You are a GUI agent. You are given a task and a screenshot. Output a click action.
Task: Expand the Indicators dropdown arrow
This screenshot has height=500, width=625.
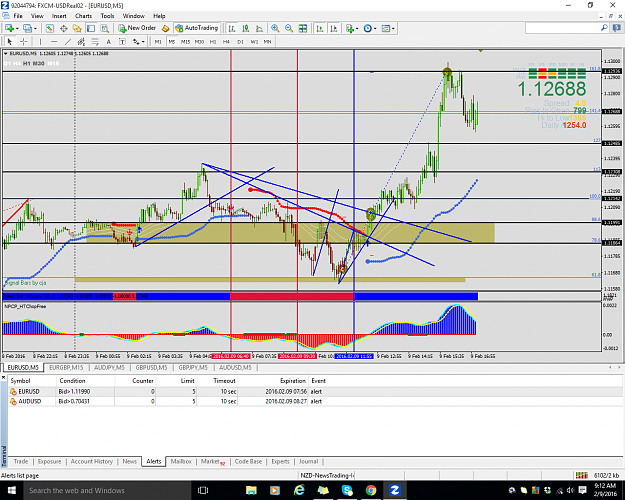(x=357, y=29)
